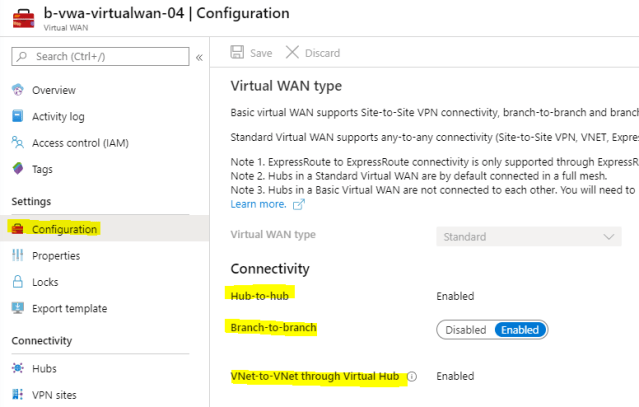Click the Hubs icon under Connectivity
Viewport: 639px width, 407px height.
tap(18, 369)
